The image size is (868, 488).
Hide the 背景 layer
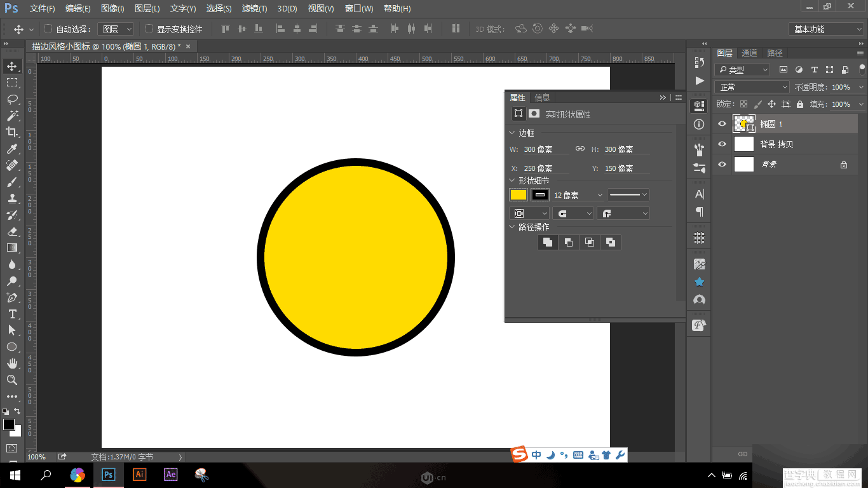point(722,164)
